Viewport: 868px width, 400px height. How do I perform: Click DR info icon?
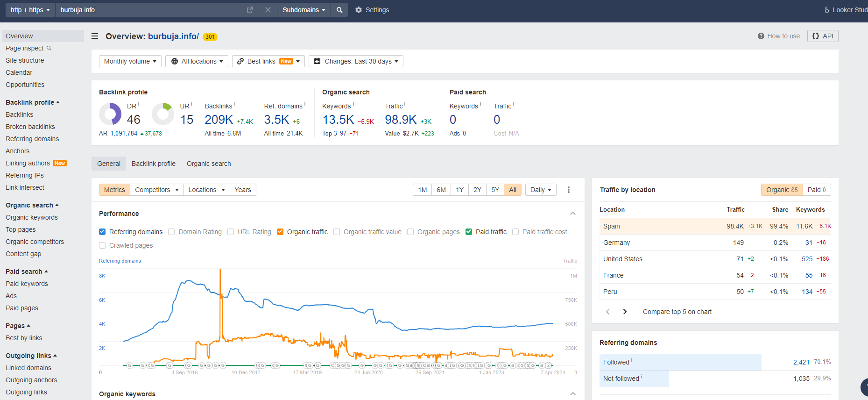[139, 104]
